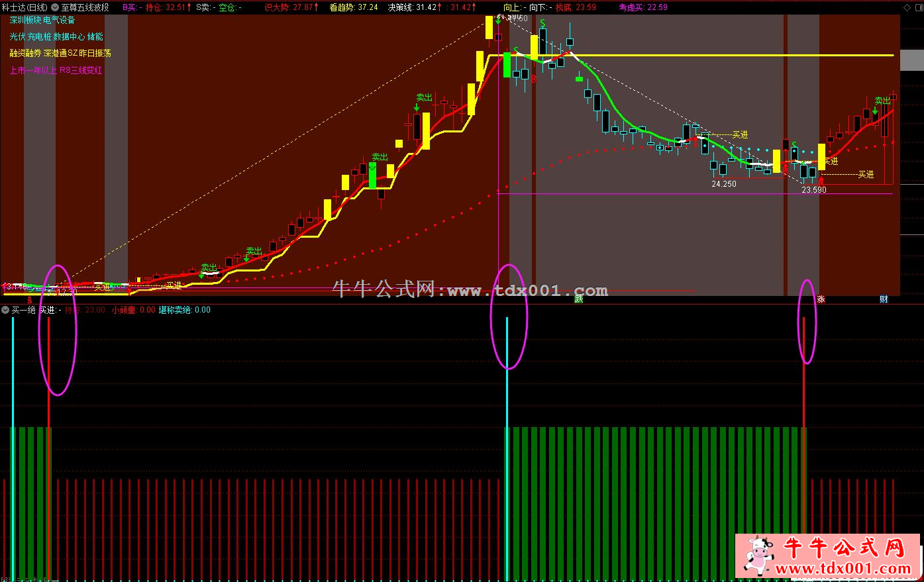Open the 数据中心 concept tag
The width and height of the screenshot is (924, 582).
[70, 37]
